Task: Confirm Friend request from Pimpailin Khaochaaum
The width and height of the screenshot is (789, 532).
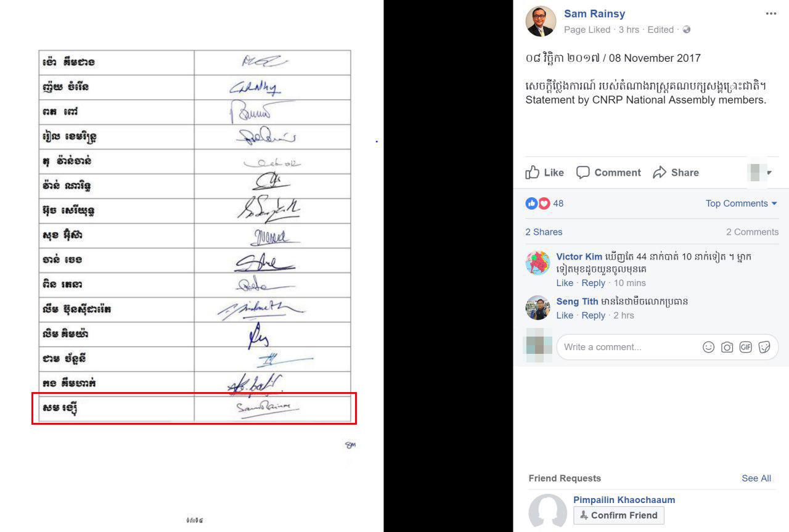Action: [x=619, y=515]
